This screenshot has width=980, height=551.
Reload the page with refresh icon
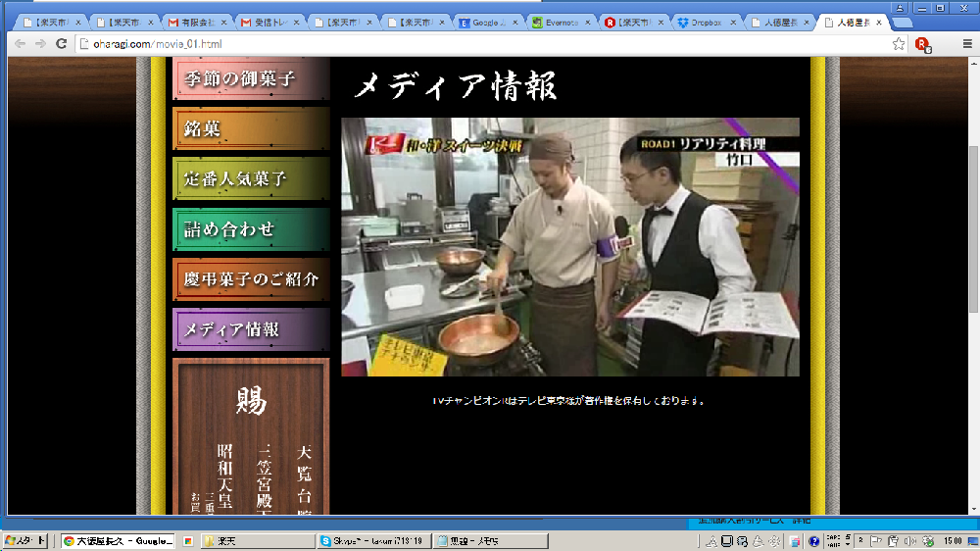pos(61,44)
